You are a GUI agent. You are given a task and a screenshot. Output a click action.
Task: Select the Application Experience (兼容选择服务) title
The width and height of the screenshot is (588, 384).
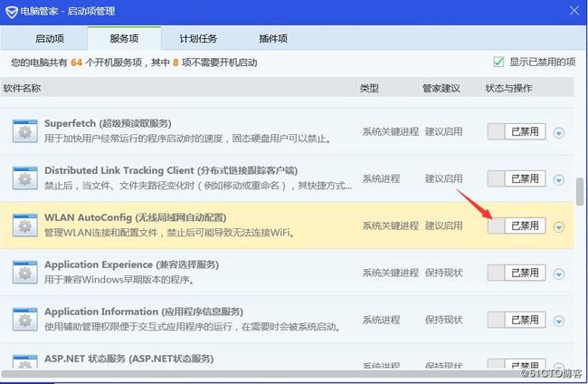pos(132,264)
